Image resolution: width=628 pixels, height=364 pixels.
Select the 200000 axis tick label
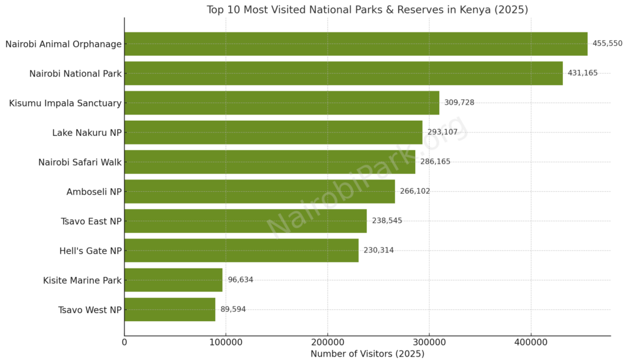[x=327, y=343]
